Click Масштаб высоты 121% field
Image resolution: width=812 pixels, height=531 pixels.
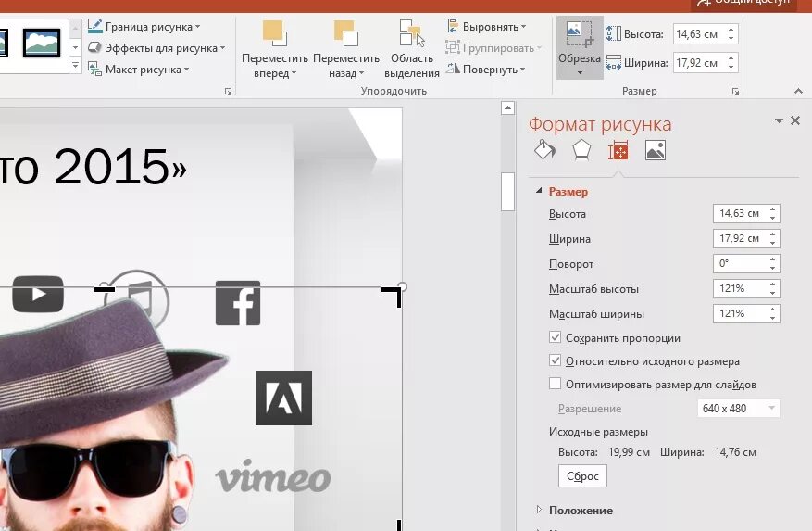[740, 288]
